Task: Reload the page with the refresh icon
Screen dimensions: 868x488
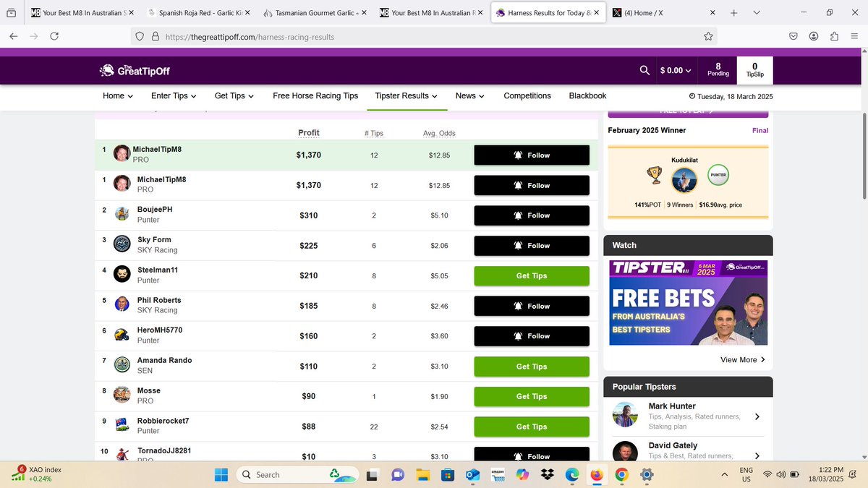Action: pyautogui.click(x=54, y=36)
